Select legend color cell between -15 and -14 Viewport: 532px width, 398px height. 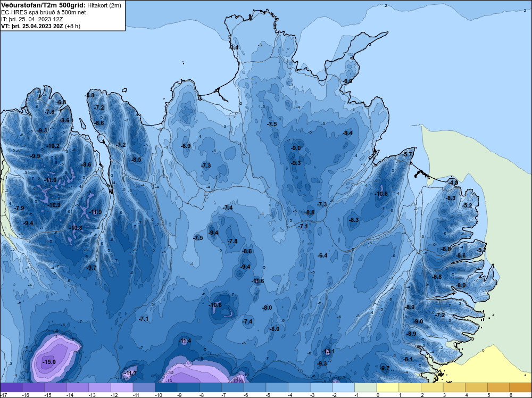pyautogui.click(x=55, y=387)
